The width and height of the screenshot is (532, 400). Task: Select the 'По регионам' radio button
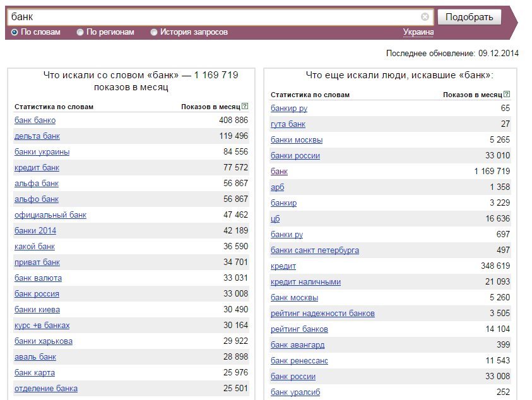point(80,32)
